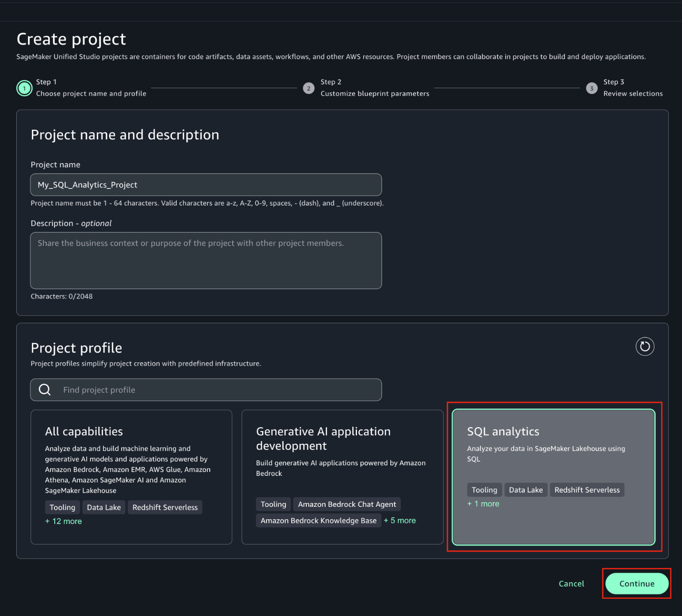The image size is (682, 616).
Task: Click the Cancel link
Action: (x=571, y=583)
